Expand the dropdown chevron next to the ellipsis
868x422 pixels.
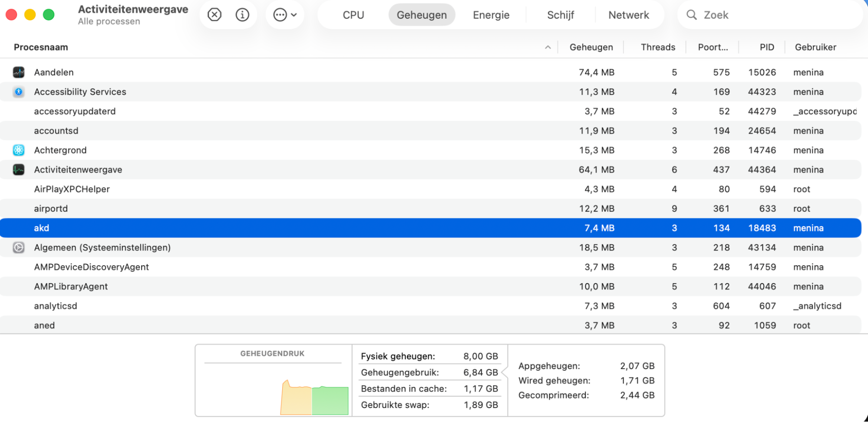coord(294,14)
